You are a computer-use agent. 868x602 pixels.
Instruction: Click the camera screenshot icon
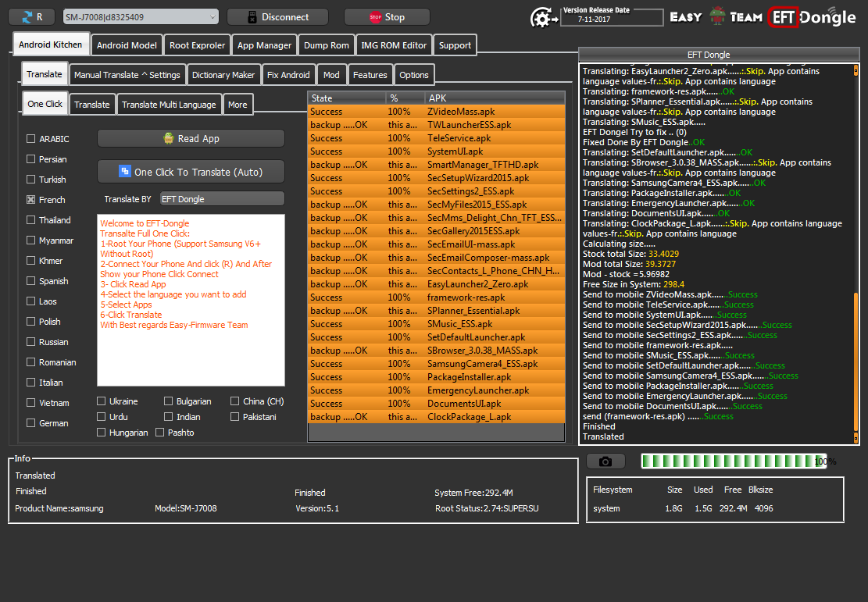tap(605, 461)
